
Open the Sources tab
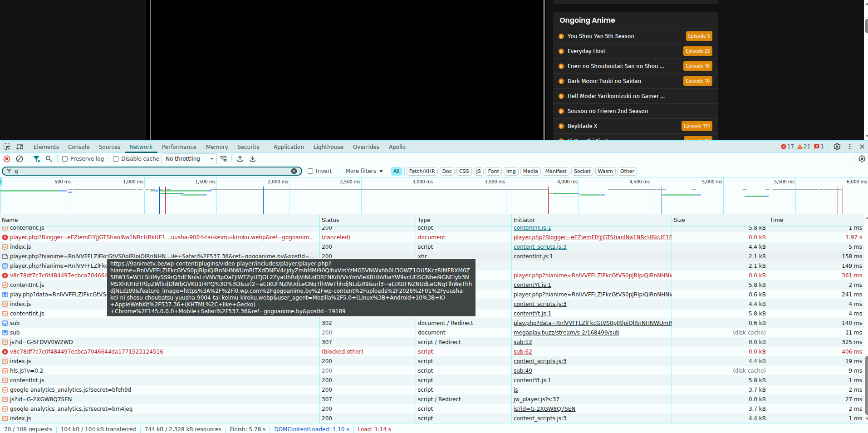click(110, 147)
